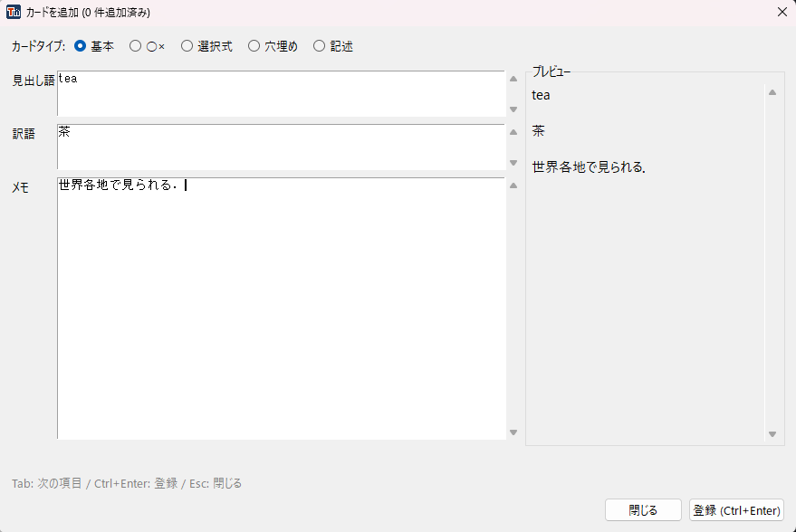Click up arrow of プレビュー panel scrollbar
Viewport: 796px width, 532px height.
point(772,92)
